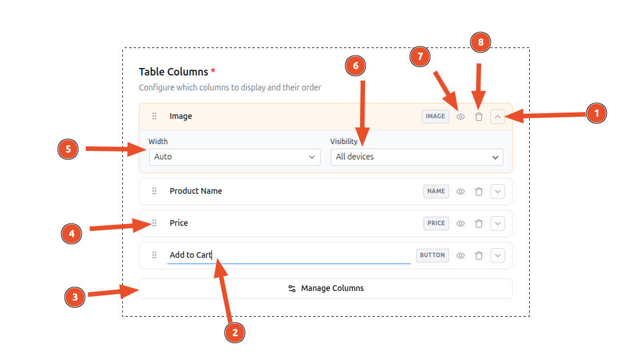This screenshot has height=363, width=644.
Task: Remove the Add to Cart column with trash icon
Action: (x=479, y=255)
